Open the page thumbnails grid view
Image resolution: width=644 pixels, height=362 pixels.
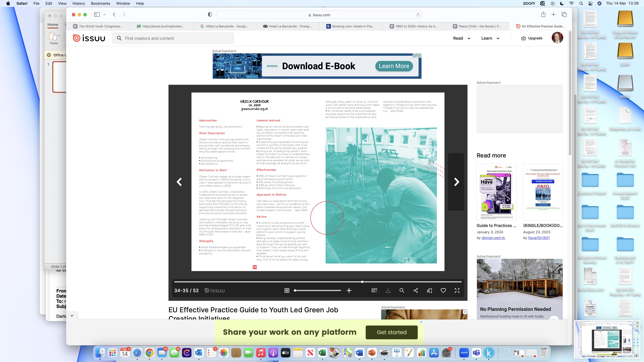click(287, 290)
